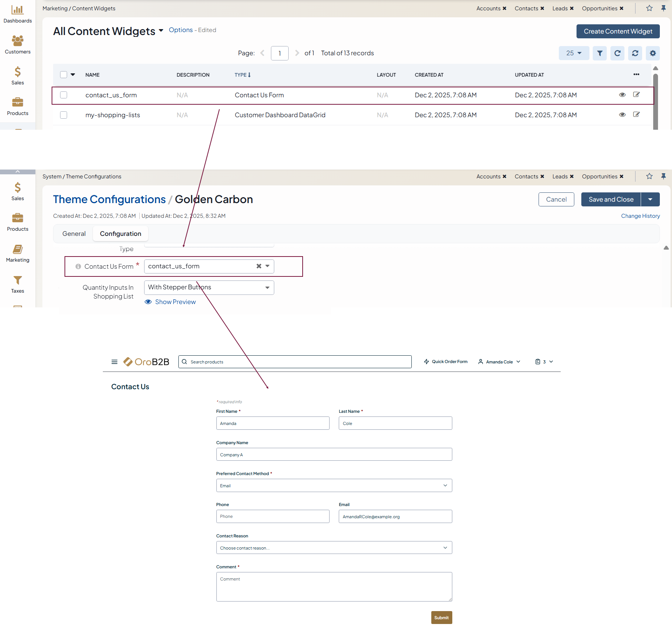Open the Contact Reason dropdown

[334, 548]
